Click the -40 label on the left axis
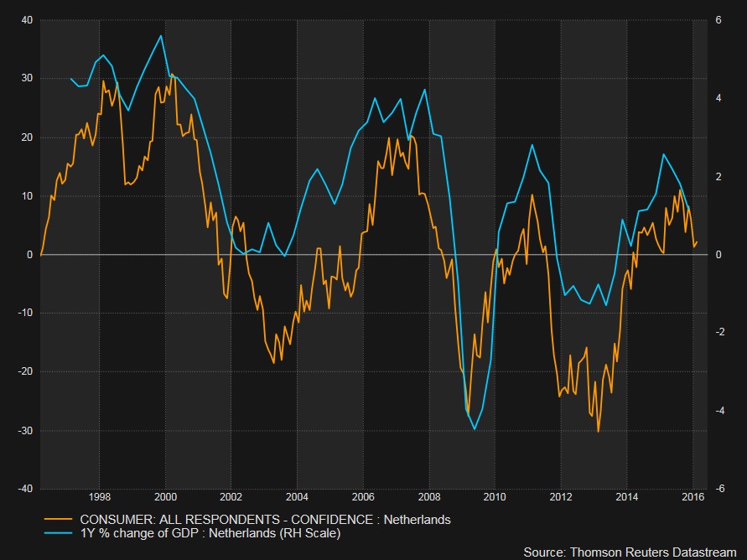 [24, 489]
